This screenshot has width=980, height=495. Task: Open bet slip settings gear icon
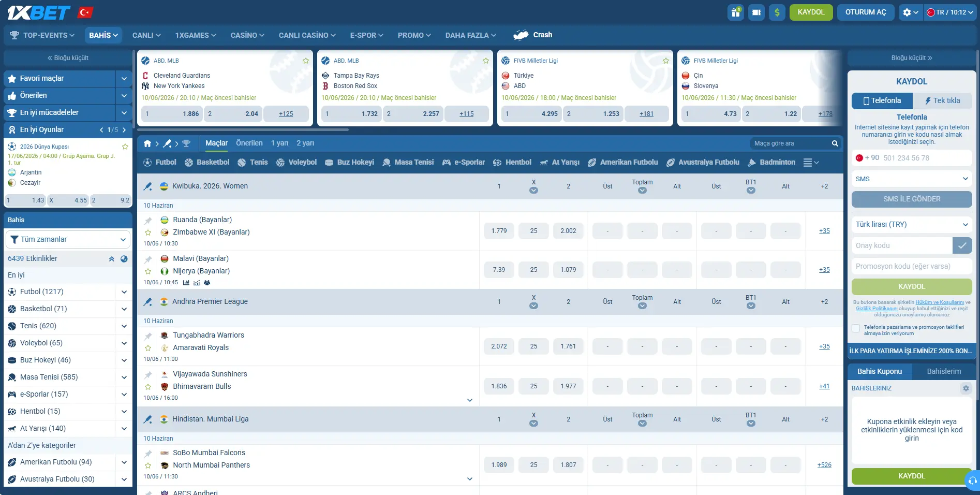(966, 388)
